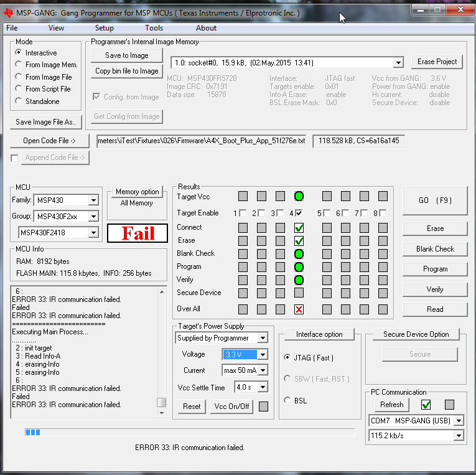The height and width of the screenshot is (475, 476).
Task: Open the Setup menu
Action: (x=104, y=28)
